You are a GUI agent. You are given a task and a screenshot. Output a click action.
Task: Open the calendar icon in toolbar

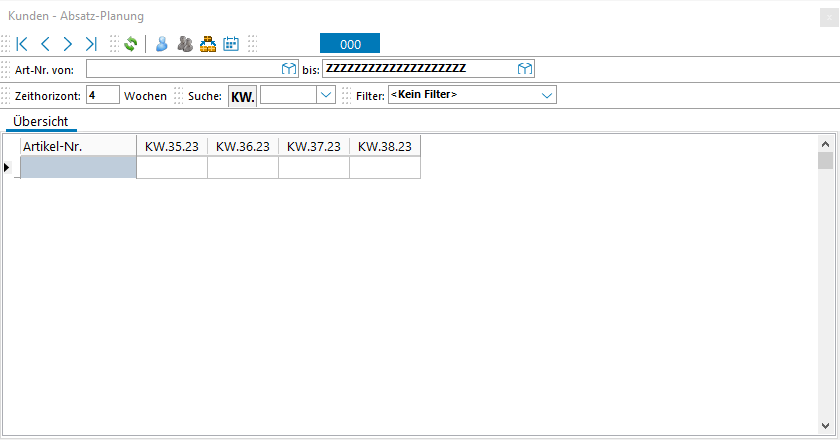click(231, 44)
